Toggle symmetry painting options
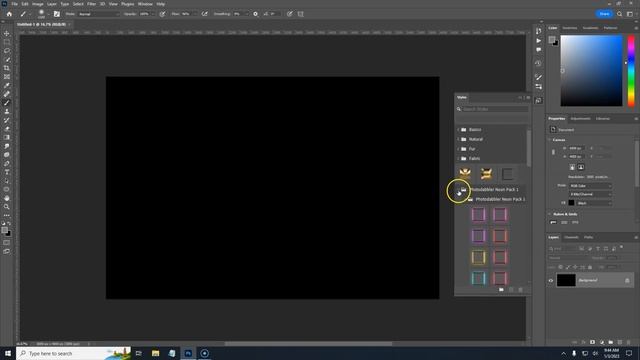This screenshot has width=640, height=360. 301,14
